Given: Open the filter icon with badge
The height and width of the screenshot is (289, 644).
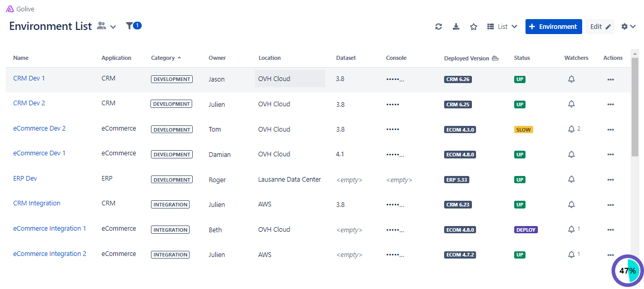Looking at the screenshot, I should pyautogui.click(x=133, y=26).
